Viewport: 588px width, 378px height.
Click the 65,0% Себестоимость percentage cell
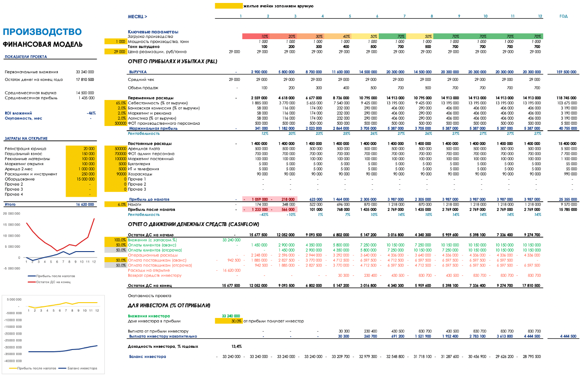tap(115, 103)
